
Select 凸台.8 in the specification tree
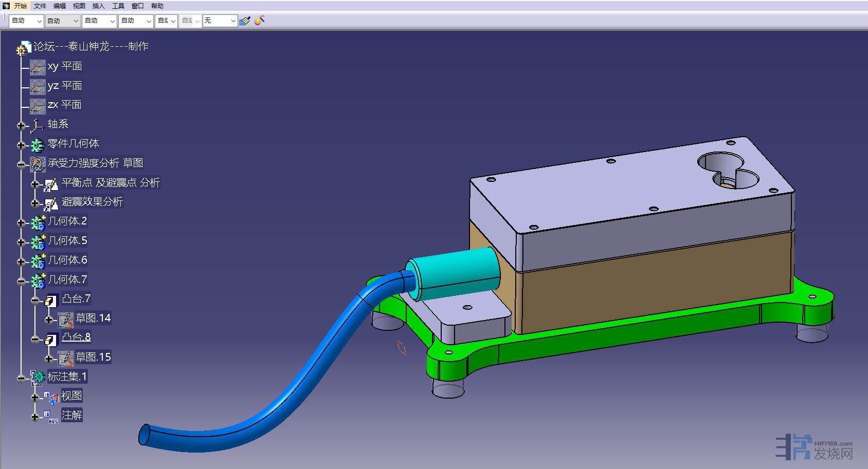76,337
